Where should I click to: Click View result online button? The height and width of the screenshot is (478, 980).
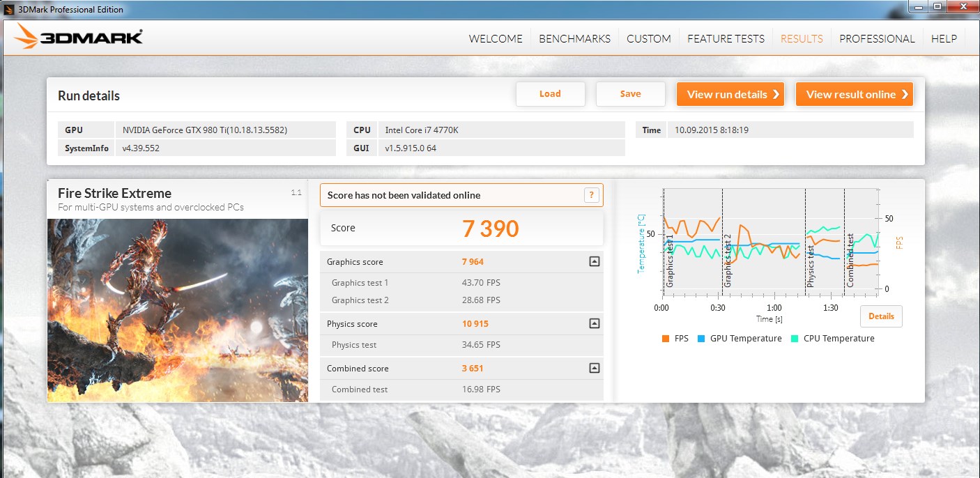pos(854,95)
